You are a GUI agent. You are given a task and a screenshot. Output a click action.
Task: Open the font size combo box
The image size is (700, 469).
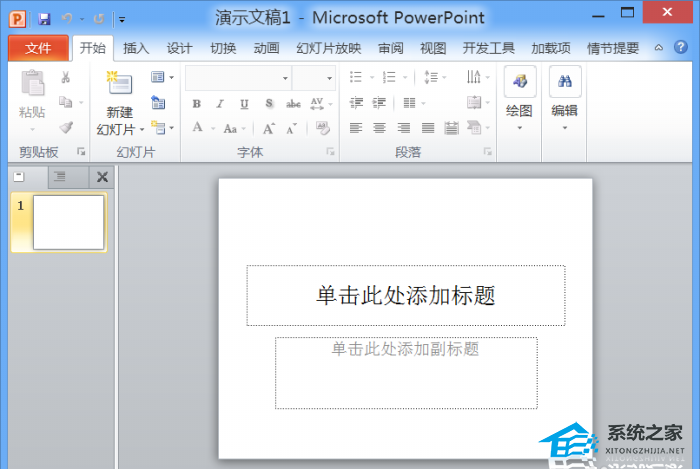coord(314,78)
